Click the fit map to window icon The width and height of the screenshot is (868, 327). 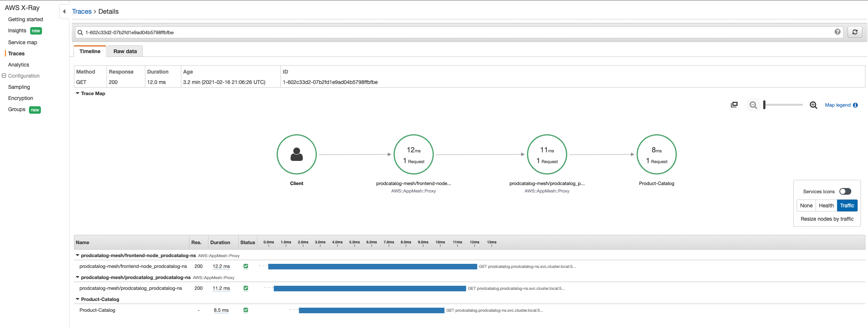tap(734, 105)
